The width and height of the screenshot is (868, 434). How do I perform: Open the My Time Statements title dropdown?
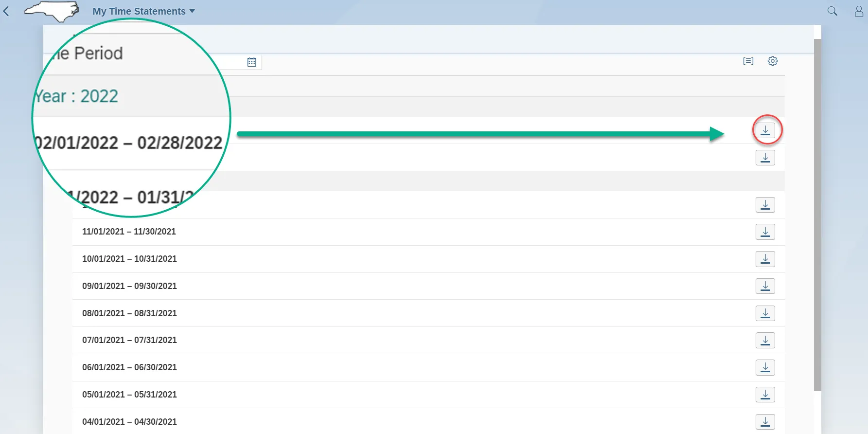click(144, 11)
